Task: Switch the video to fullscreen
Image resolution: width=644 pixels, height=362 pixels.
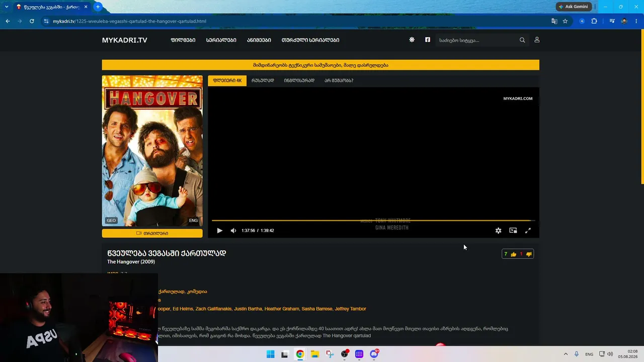Action: pos(528,231)
